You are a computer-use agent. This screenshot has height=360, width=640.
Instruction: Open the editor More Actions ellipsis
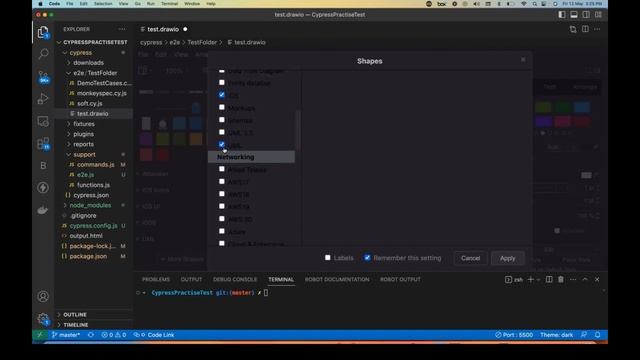pyautogui.click(x=597, y=29)
